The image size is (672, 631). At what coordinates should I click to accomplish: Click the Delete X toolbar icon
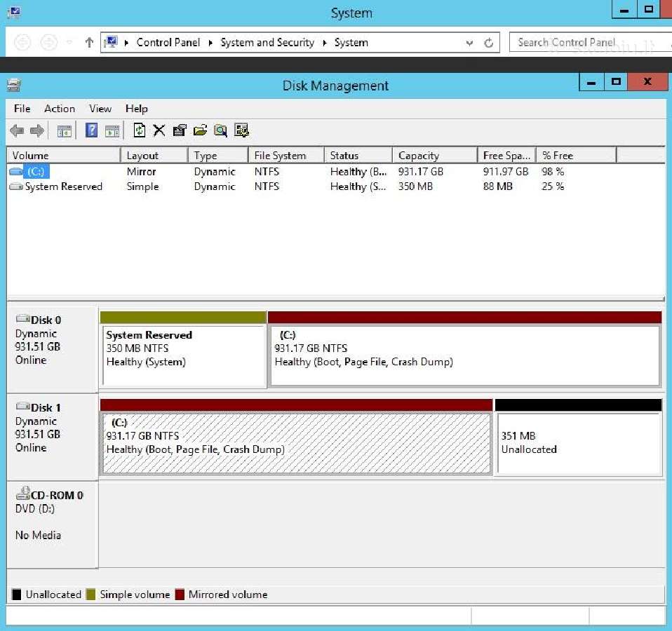click(x=159, y=130)
